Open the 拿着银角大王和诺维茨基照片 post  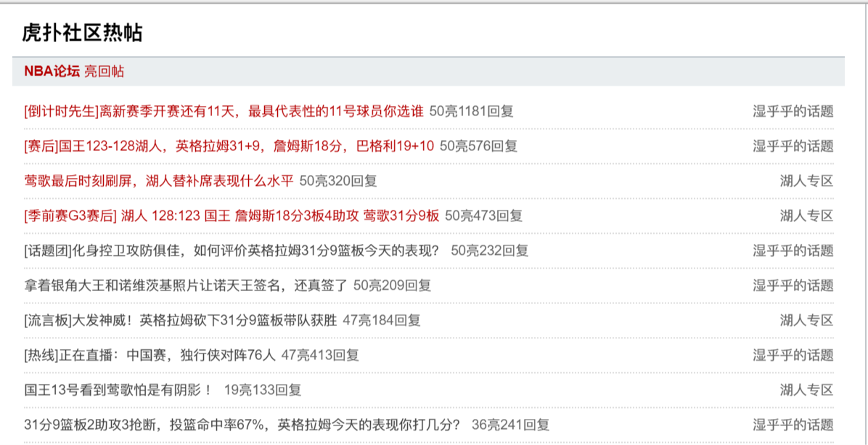pos(186,285)
